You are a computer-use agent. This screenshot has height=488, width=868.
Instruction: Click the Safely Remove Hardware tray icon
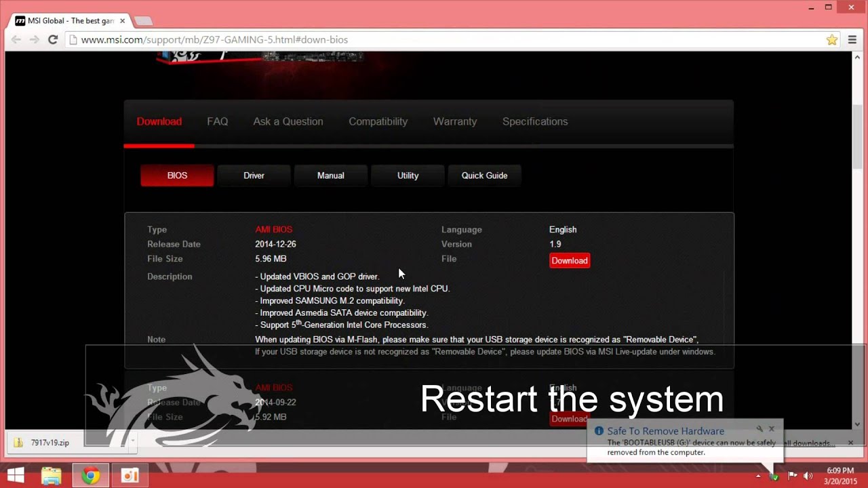pyautogui.click(x=774, y=476)
